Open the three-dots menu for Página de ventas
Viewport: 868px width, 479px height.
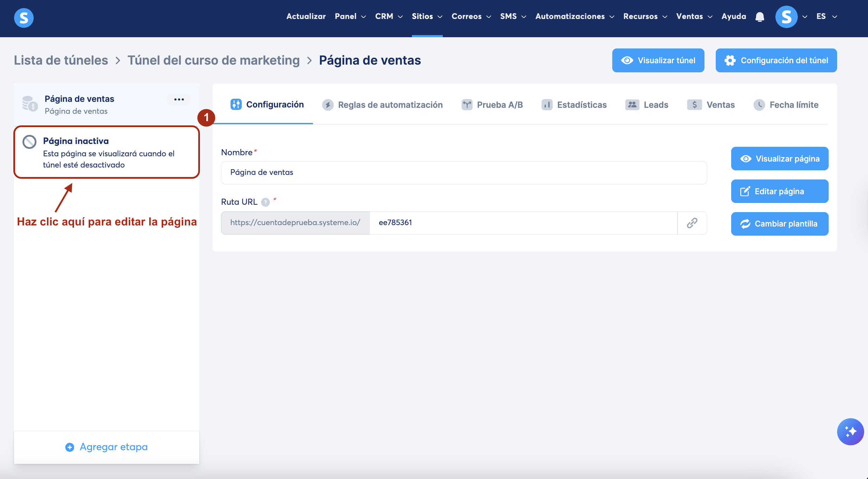[179, 99]
